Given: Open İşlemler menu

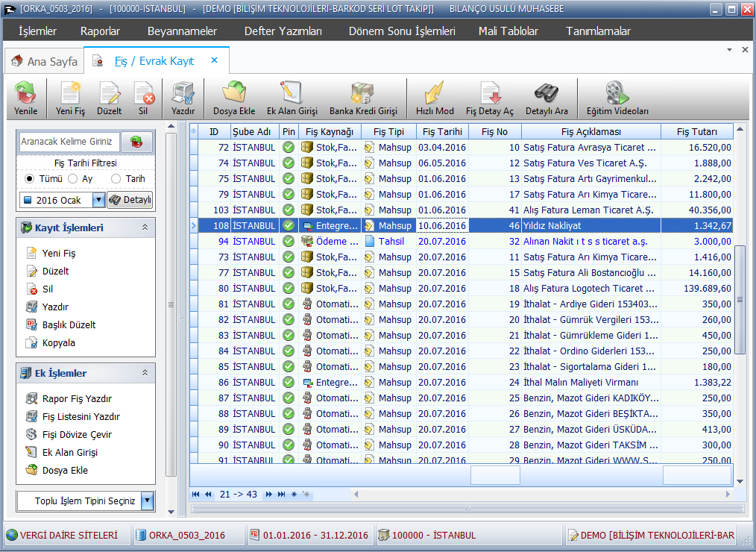Looking at the screenshot, I should pos(37,31).
